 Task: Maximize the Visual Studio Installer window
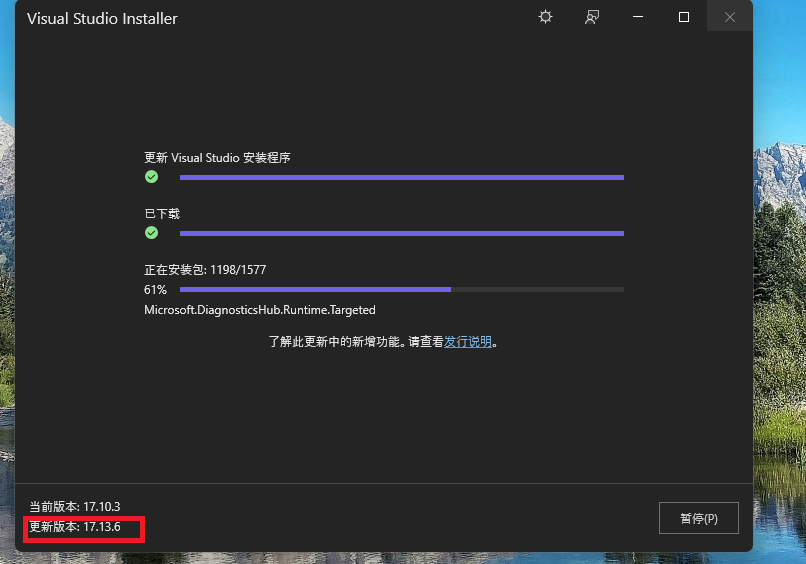(x=684, y=17)
